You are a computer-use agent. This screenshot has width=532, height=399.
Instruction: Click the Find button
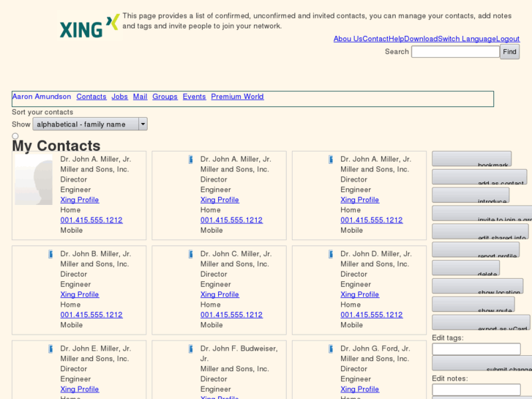pyautogui.click(x=509, y=52)
